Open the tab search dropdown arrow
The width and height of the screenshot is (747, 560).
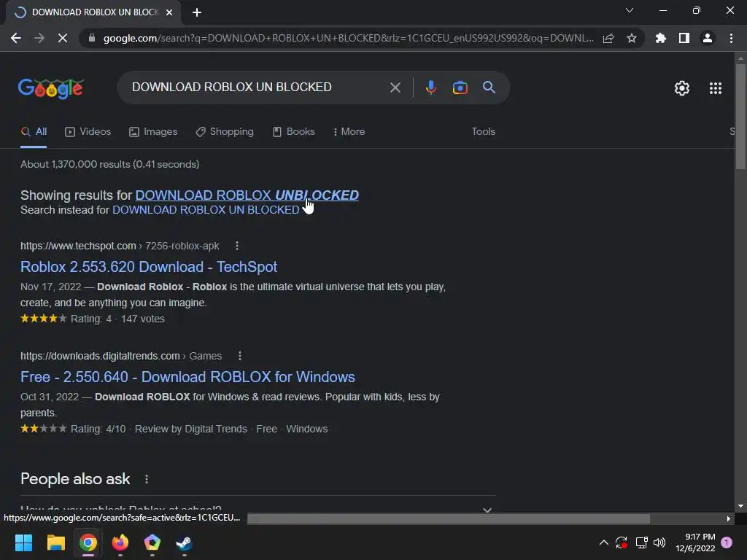tap(630, 10)
